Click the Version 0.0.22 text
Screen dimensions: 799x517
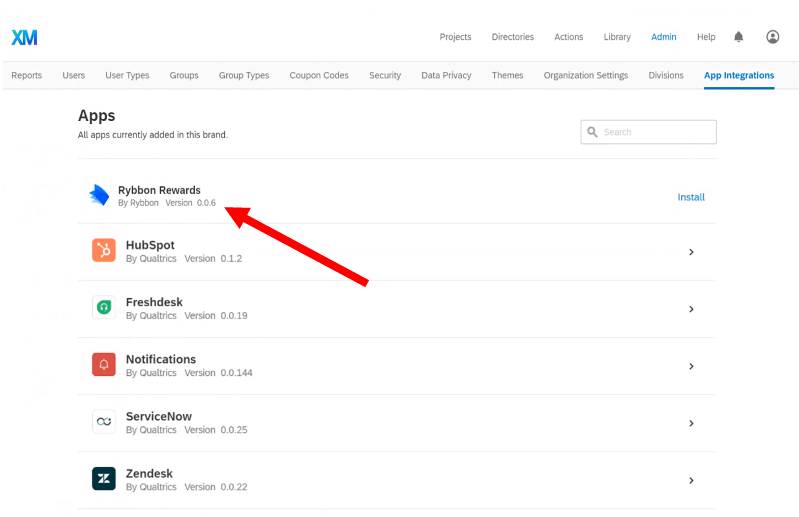coord(216,487)
